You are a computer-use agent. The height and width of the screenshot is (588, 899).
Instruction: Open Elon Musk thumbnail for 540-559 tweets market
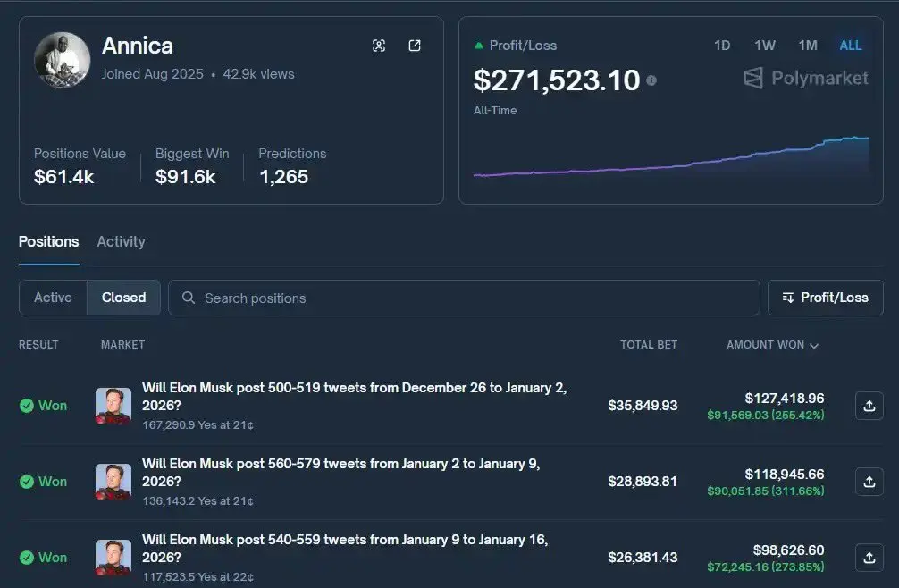click(x=113, y=558)
